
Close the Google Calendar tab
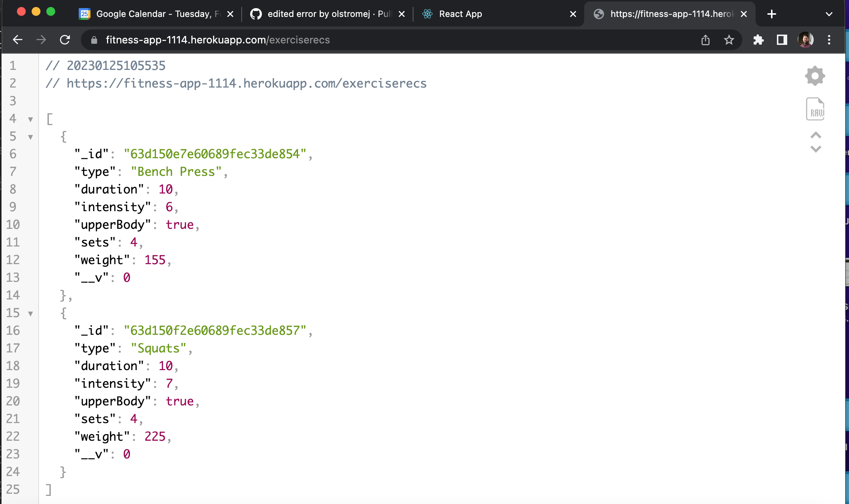click(230, 14)
